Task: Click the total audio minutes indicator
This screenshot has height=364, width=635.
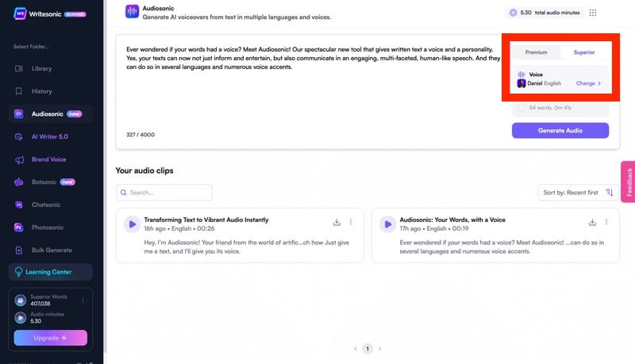Action: (545, 13)
